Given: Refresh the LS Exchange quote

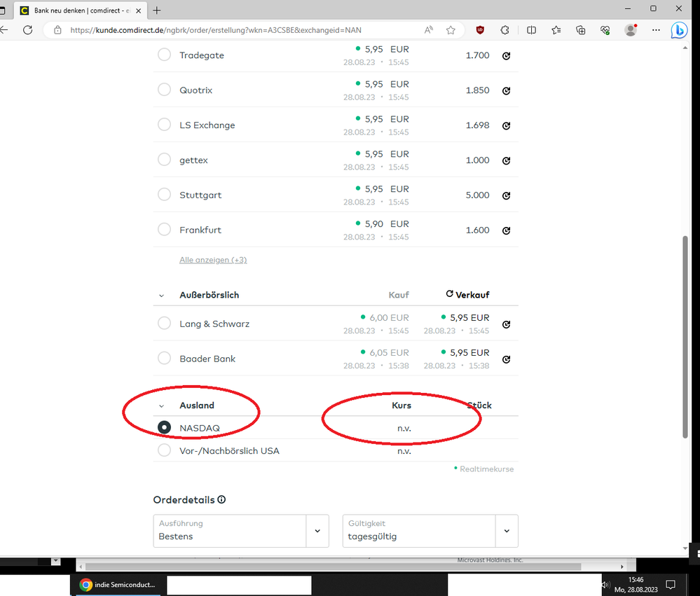Looking at the screenshot, I should tap(506, 126).
